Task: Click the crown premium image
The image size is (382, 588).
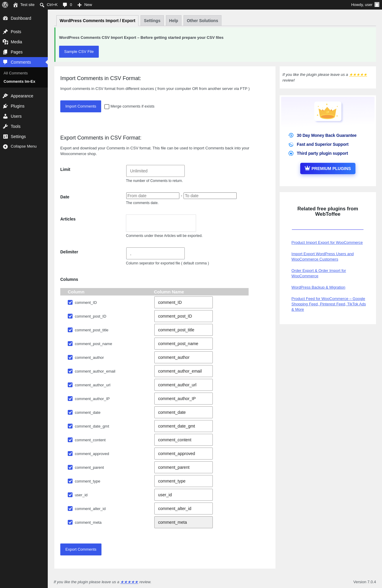Action: [328, 111]
